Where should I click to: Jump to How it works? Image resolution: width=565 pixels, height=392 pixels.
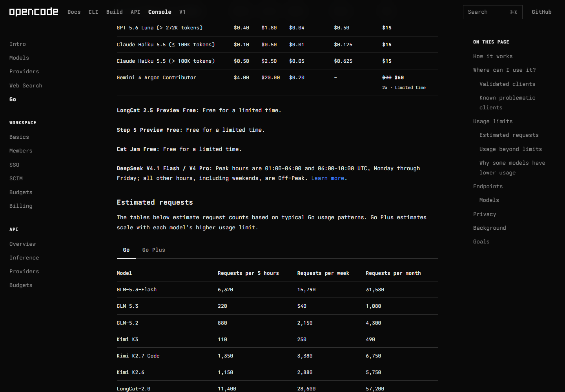(493, 56)
